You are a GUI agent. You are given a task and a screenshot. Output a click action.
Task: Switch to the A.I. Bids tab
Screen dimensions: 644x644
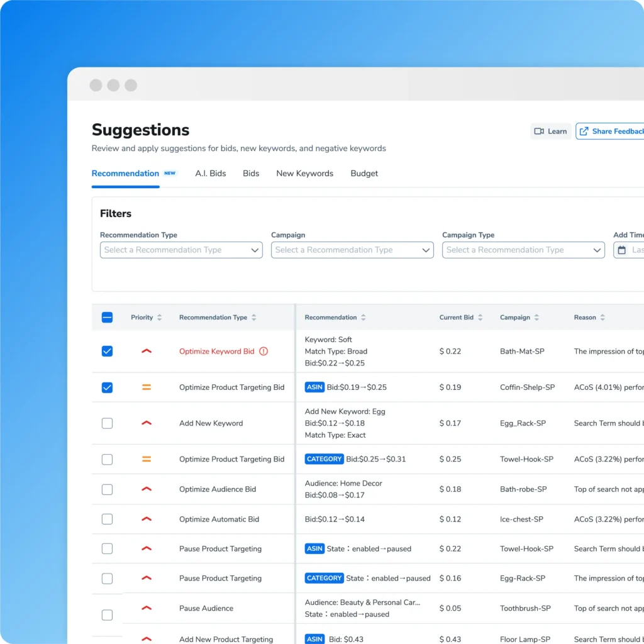[211, 174]
